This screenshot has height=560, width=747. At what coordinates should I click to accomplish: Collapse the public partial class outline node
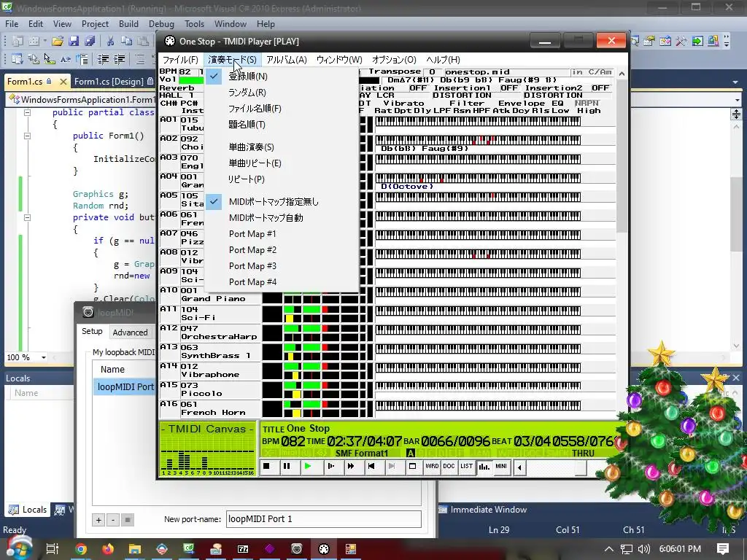coord(27,113)
